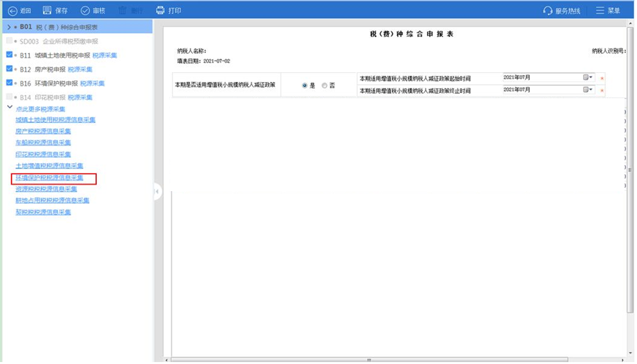Open 资源税税源信息采集 link
Viewport: 637px width, 364px height.
click(x=46, y=188)
